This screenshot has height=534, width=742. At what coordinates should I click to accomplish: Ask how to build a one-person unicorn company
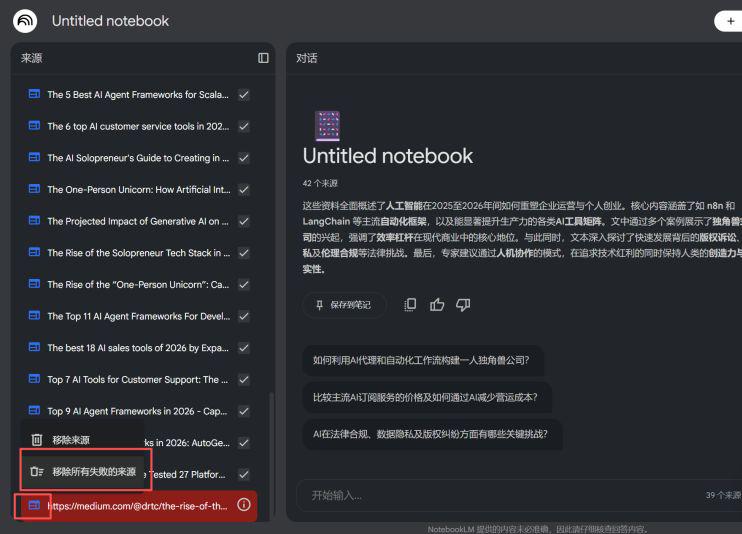click(x=422, y=360)
